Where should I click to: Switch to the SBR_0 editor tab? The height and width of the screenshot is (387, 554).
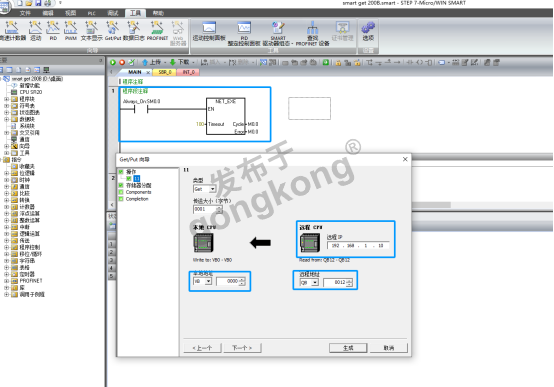(x=165, y=72)
